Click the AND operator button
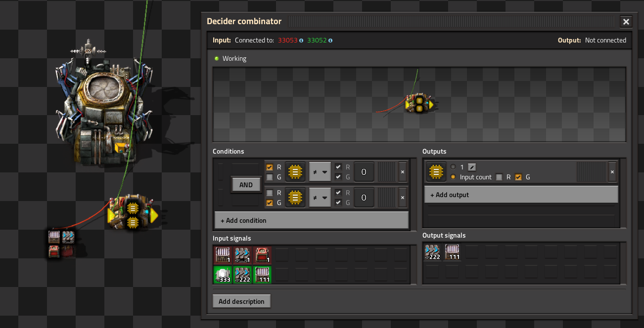 pyautogui.click(x=246, y=185)
